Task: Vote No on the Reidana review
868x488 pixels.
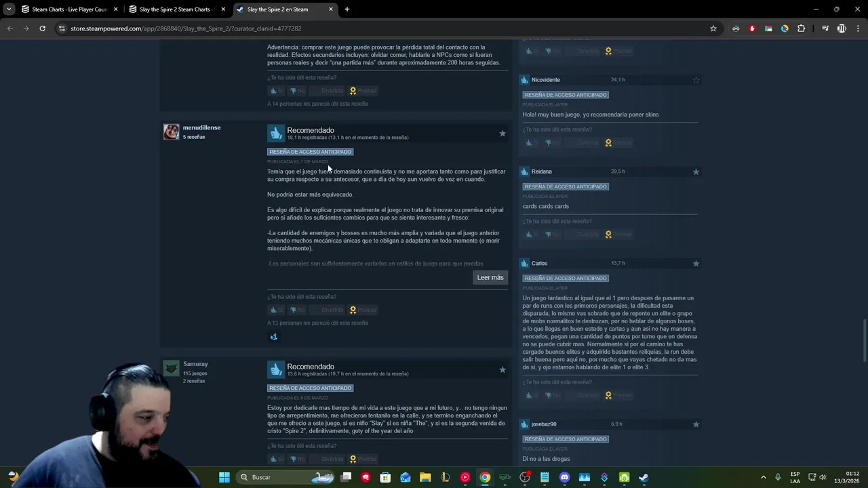Action: point(553,235)
